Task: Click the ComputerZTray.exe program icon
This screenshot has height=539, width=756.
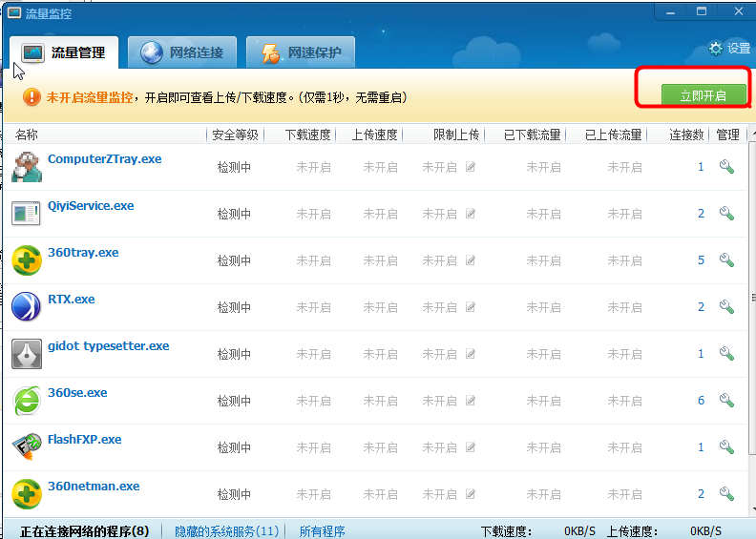Action: coord(27,167)
